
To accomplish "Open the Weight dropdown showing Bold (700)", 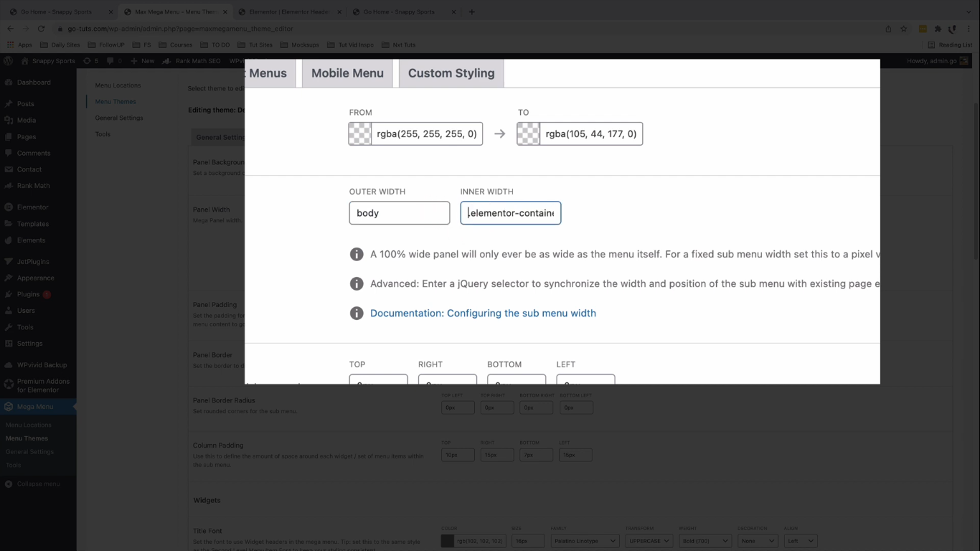I will click(704, 541).
